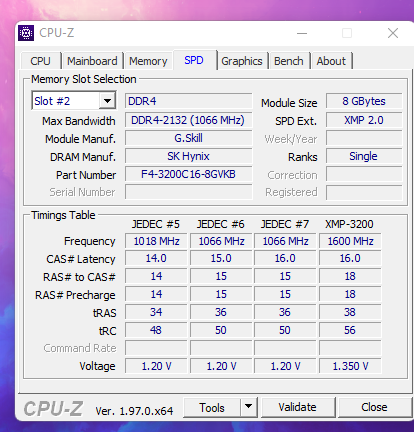Click the 15.0 CAS# Latency cell
Screen dimensions: 414x432
tap(221, 258)
